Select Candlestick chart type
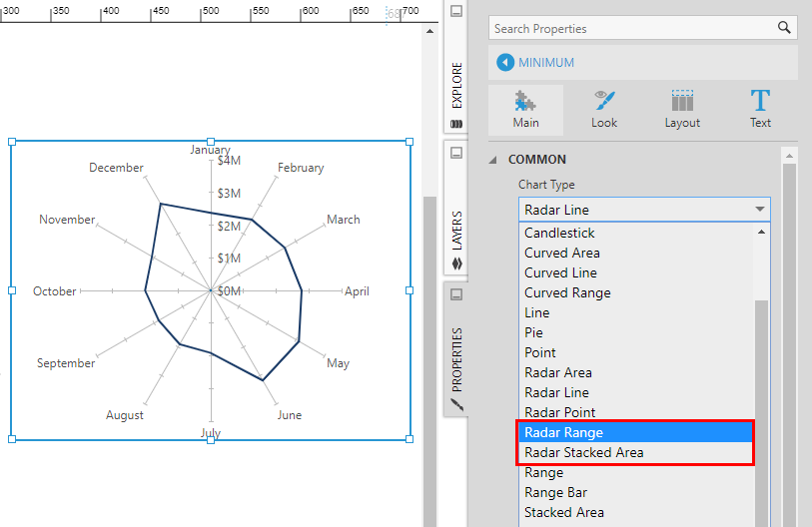812x527 pixels. tap(636, 233)
